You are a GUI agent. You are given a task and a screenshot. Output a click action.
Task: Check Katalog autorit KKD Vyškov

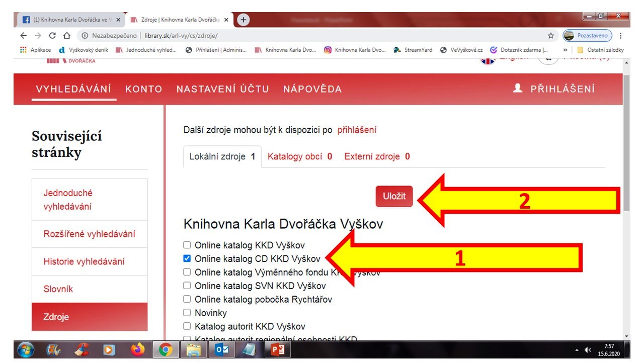(187, 326)
